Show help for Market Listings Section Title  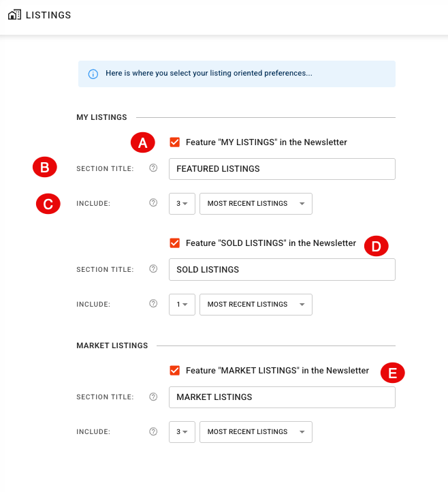tap(153, 397)
